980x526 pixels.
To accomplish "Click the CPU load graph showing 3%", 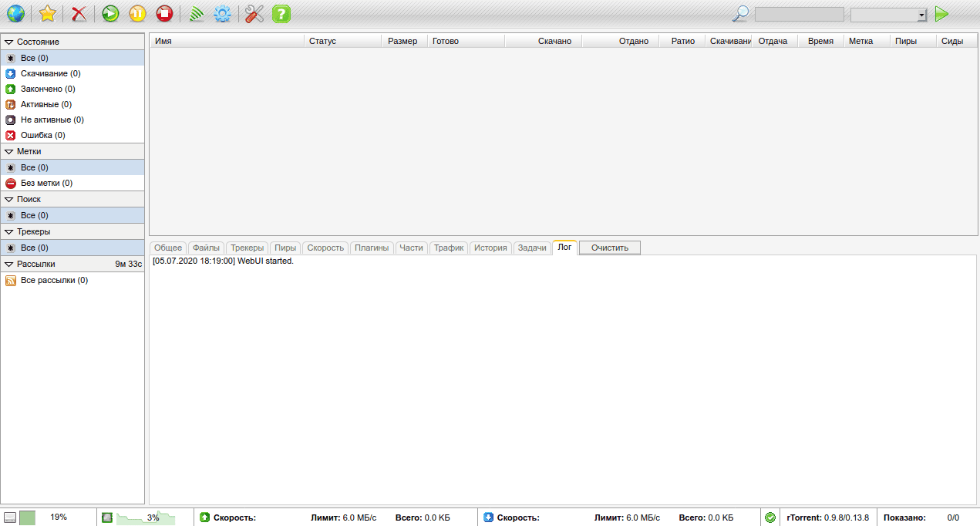I will coord(145,518).
